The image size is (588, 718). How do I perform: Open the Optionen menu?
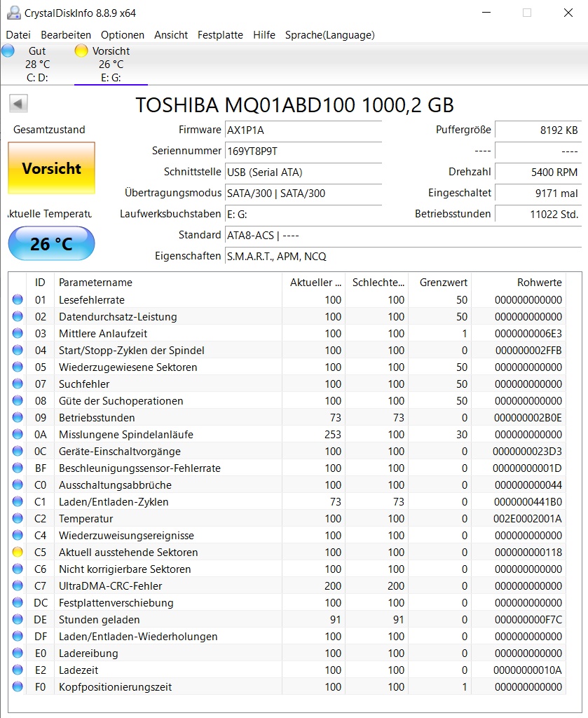[123, 35]
